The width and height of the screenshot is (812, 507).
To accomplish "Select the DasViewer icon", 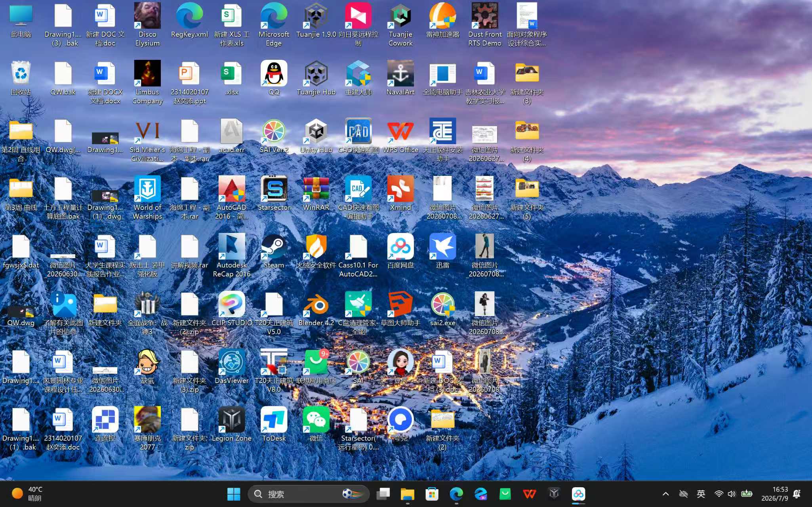I will [x=232, y=367].
